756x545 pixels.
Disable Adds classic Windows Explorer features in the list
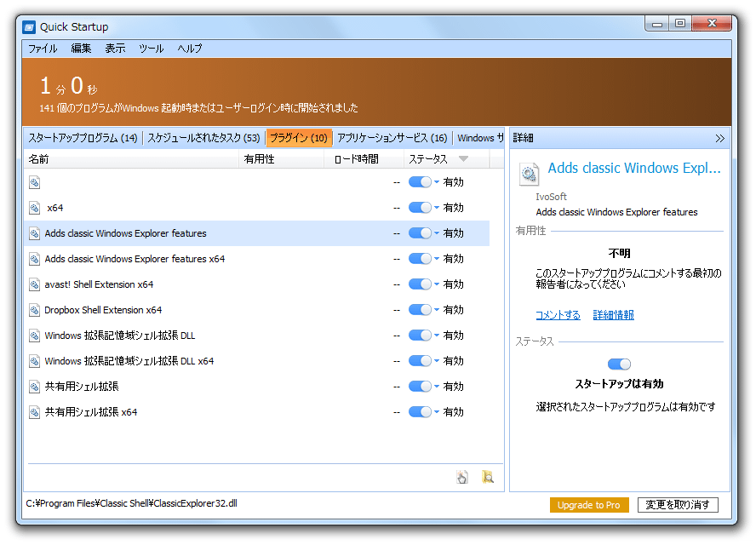420,233
